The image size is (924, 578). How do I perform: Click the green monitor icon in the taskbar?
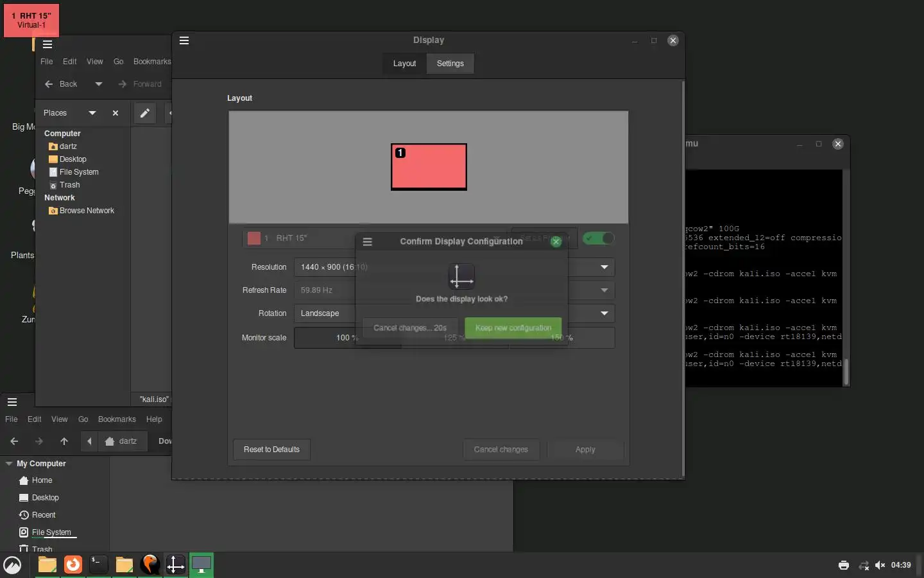click(x=201, y=565)
